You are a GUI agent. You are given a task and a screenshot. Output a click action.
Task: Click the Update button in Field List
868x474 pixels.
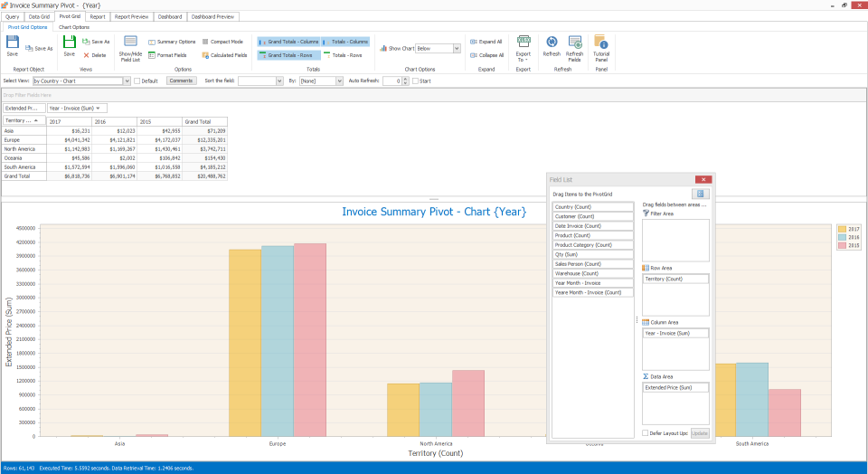tap(700, 433)
